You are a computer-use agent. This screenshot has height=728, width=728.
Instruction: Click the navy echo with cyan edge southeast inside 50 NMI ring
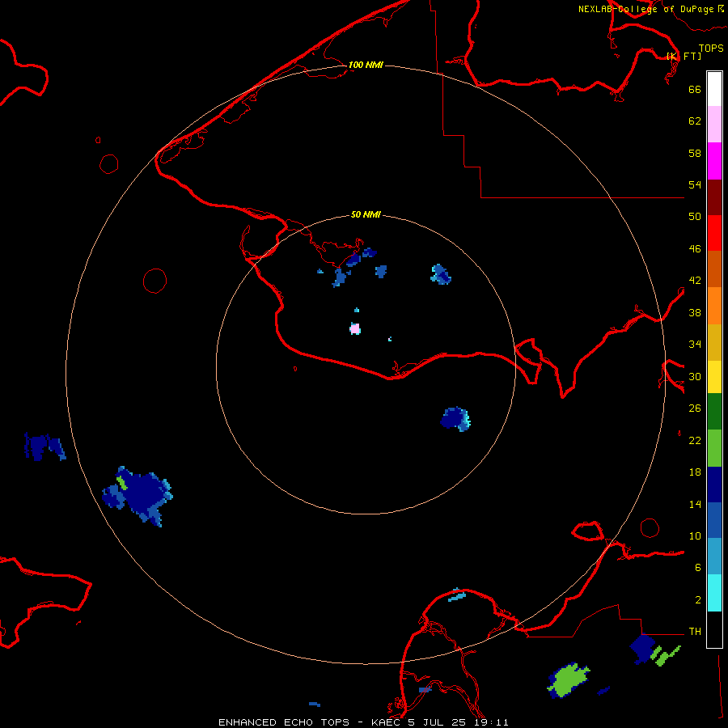[455, 419]
